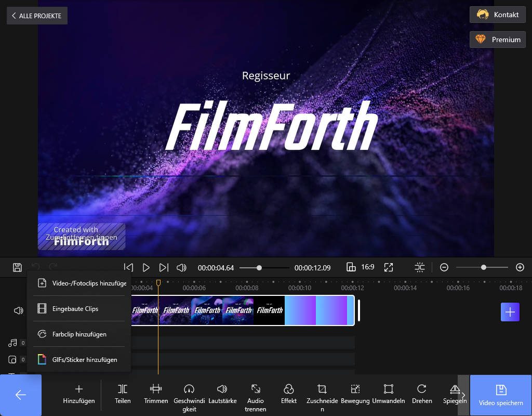Click the sticker track icon
This screenshot has width=532, height=416.
[12, 359]
